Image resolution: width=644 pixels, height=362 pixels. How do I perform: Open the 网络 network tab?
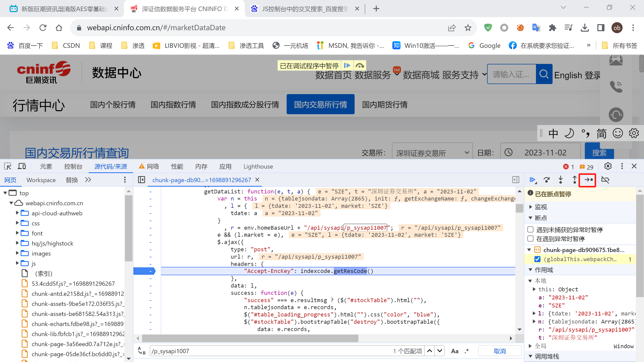pyautogui.click(x=149, y=166)
